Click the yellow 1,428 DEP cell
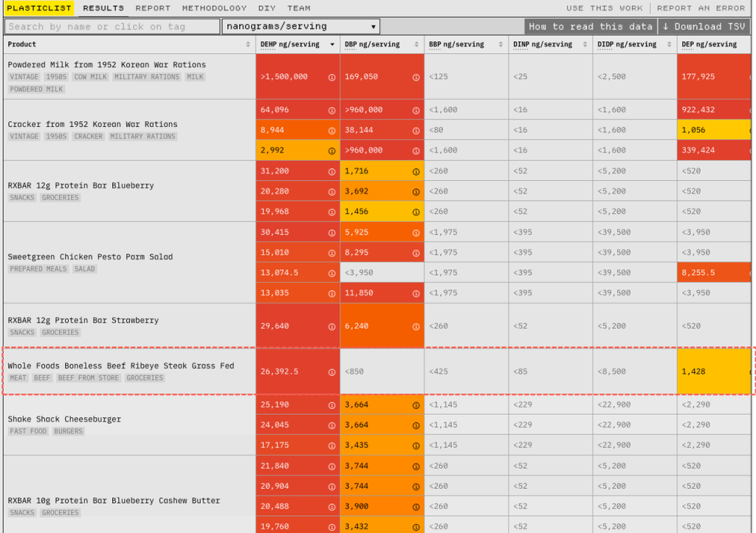 coord(714,372)
